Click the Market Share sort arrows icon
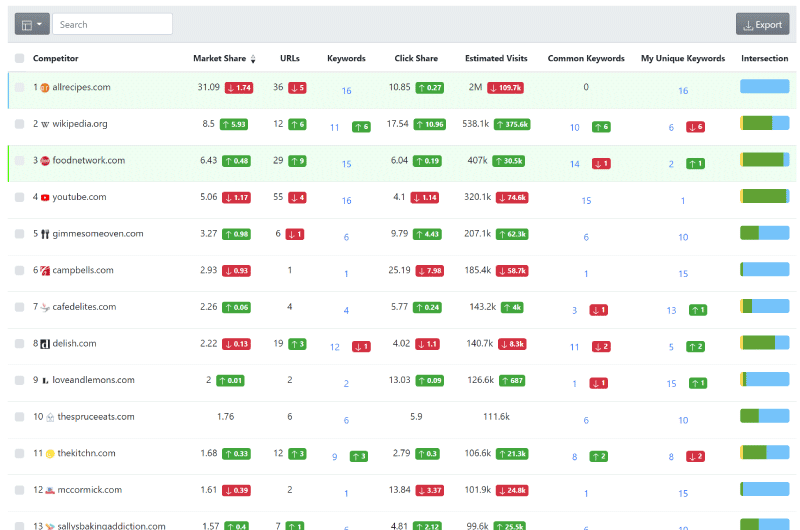Screen dimensions: 800x530 pyautogui.click(x=253, y=59)
